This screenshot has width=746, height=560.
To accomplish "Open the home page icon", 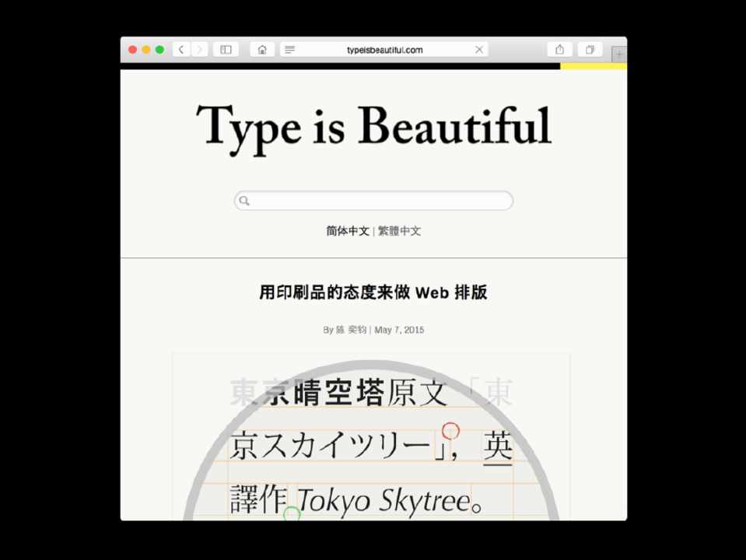I will 262,50.
